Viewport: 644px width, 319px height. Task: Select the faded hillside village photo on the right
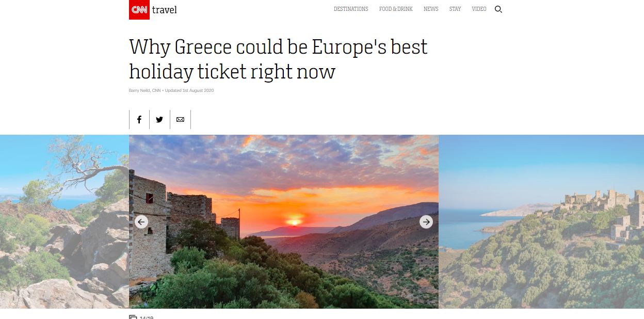pyautogui.click(x=541, y=222)
